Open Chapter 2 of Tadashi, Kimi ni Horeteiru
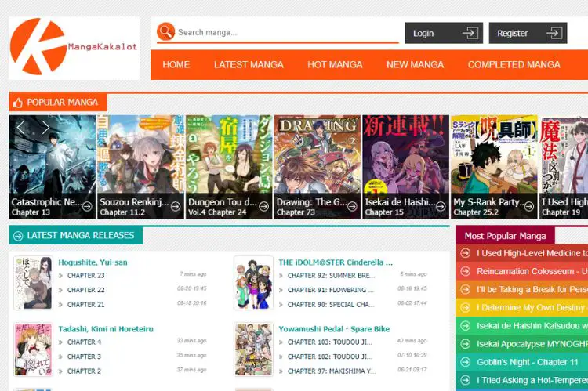This screenshot has height=391, width=588. click(84, 371)
